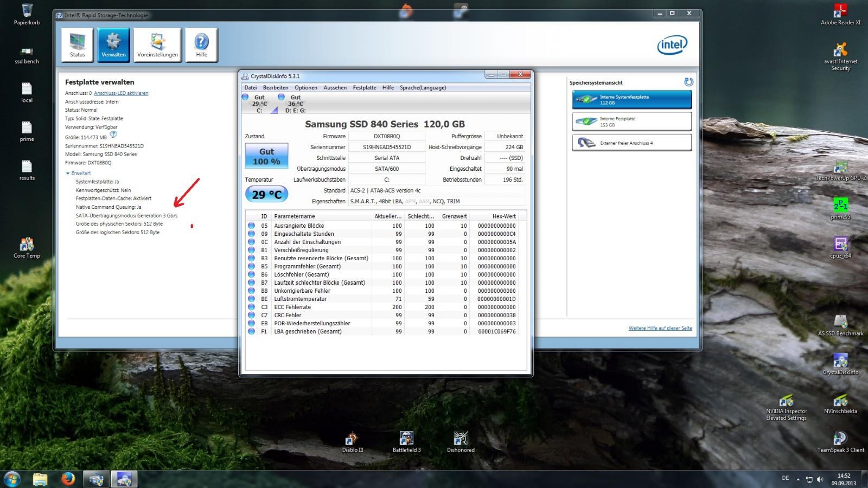This screenshot has height=488, width=868.
Task: Open Weitere Hilfe zu dieser Seite link
Action: [x=660, y=328]
